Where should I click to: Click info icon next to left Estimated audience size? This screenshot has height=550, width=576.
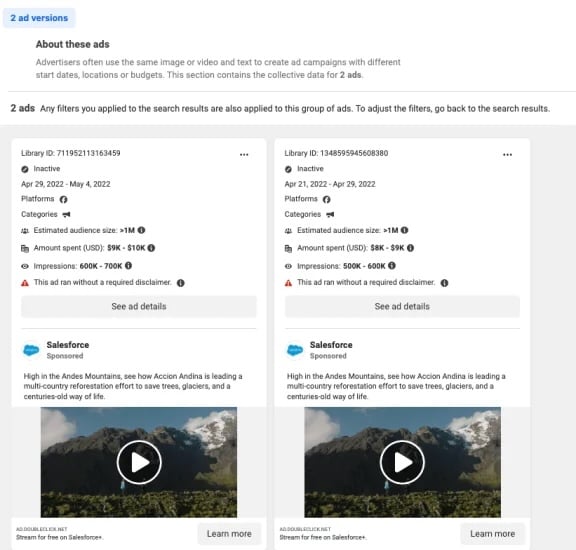pos(141,230)
